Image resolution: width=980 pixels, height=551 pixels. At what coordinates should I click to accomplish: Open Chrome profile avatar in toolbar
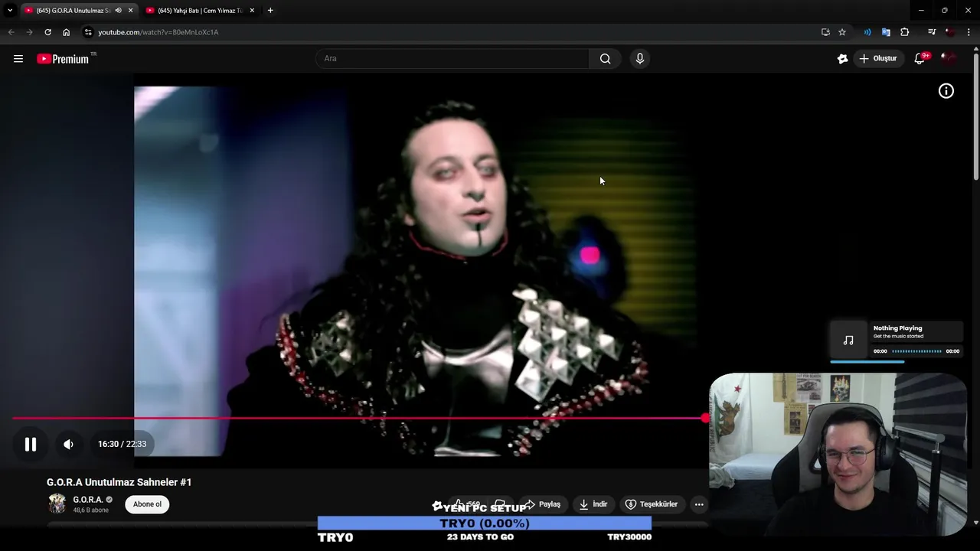(950, 32)
